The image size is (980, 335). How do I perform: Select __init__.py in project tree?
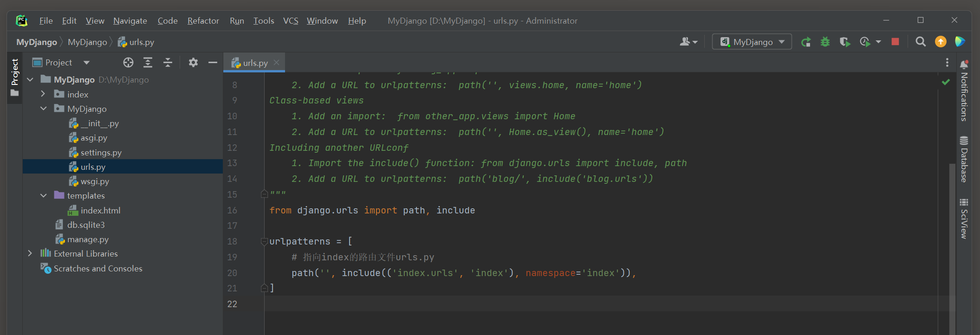pos(94,123)
